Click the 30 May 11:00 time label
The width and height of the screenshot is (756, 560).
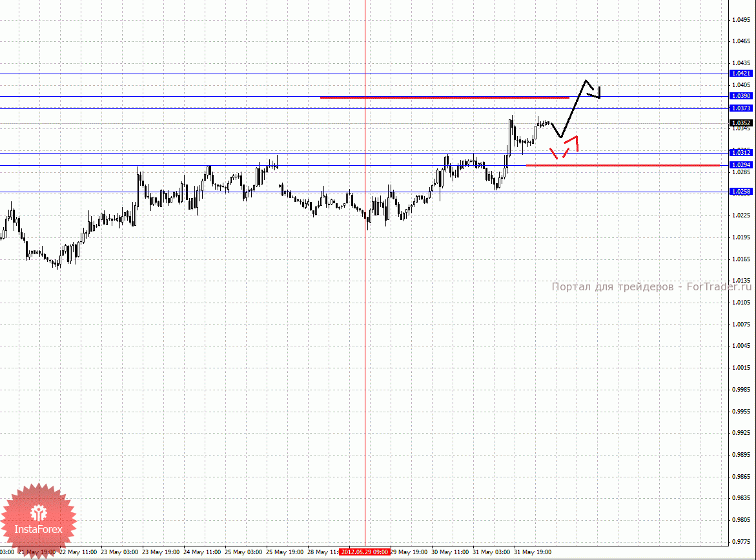[450, 552]
